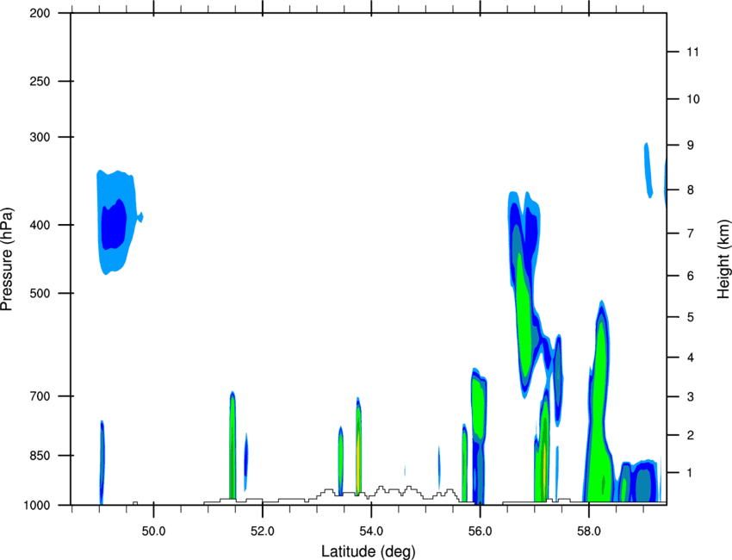Image resolution: width=732 pixels, height=560 pixels.
Task: Click the 7 km height label
Action: point(691,233)
